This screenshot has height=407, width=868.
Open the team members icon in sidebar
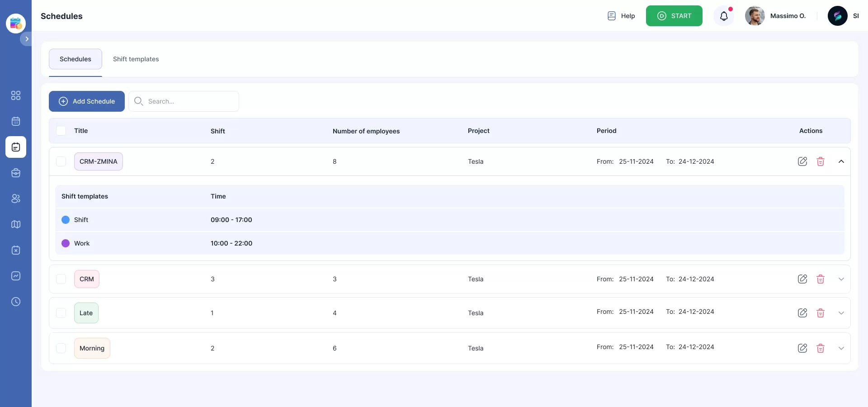coord(16,199)
